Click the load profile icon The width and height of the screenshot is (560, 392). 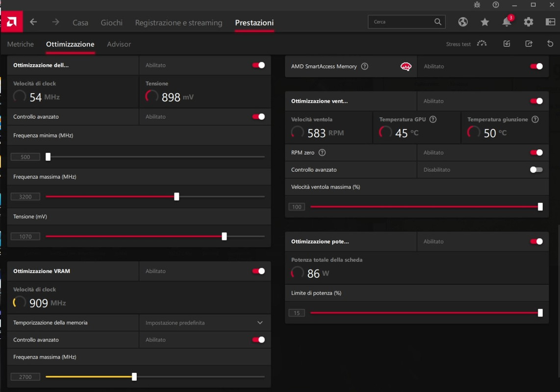[x=507, y=44]
